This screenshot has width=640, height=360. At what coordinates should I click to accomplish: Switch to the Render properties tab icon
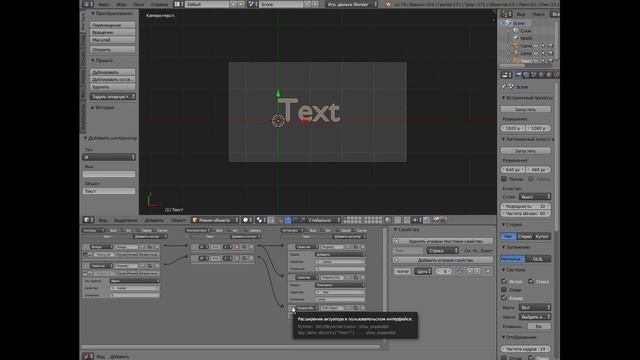(518, 75)
